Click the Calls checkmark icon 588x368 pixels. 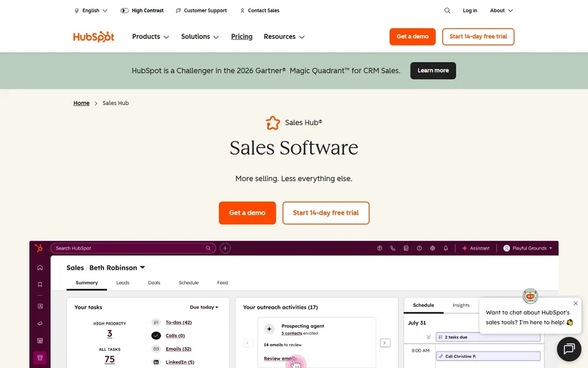pyautogui.click(x=156, y=335)
